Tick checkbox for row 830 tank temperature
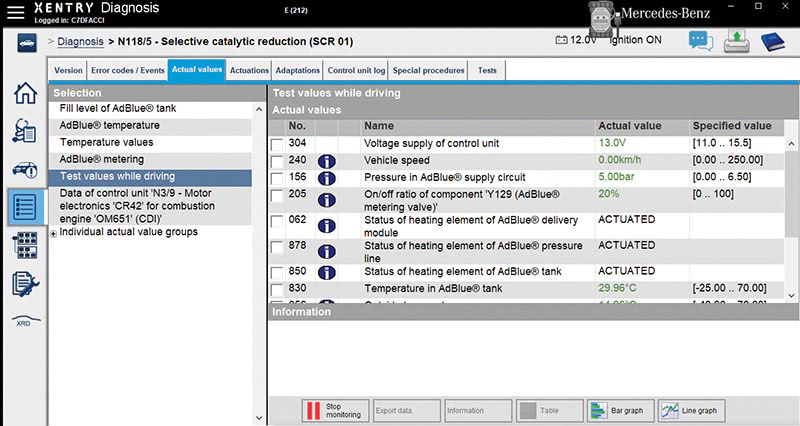Viewport: 800px width, 426px height. tap(277, 290)
